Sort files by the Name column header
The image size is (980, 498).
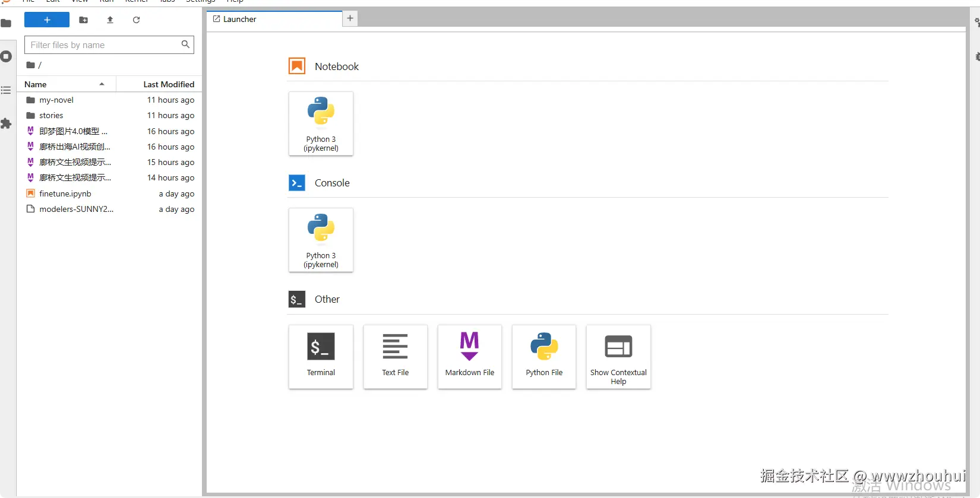point(66,84)
